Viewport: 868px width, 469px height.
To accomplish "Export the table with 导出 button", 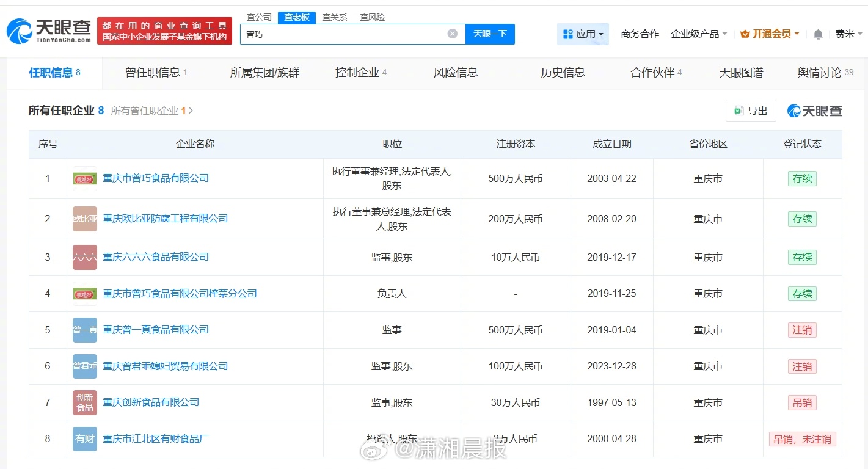I will [x=751, y=111].
